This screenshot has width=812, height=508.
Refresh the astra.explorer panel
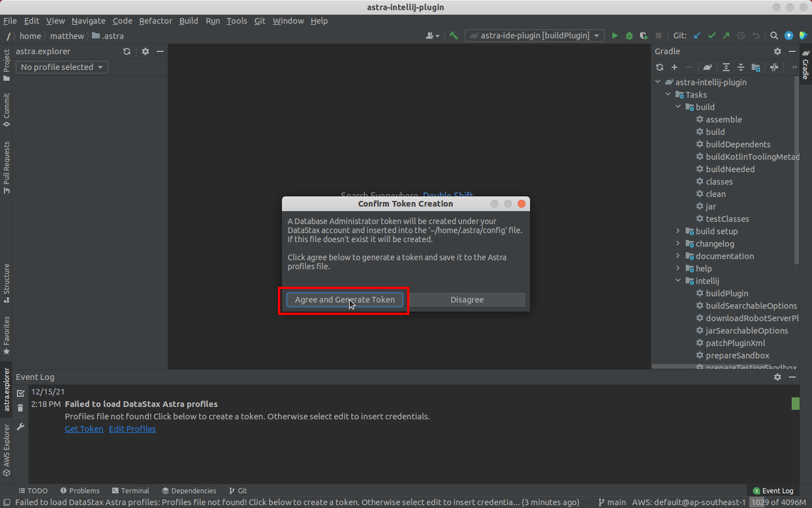[127, 51]
